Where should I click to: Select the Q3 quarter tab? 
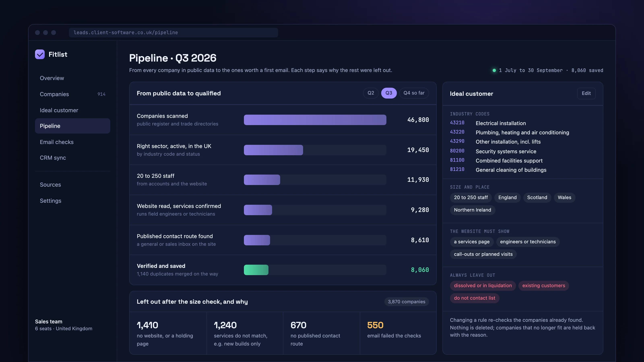pyautogui.click(x=389, y=93)
